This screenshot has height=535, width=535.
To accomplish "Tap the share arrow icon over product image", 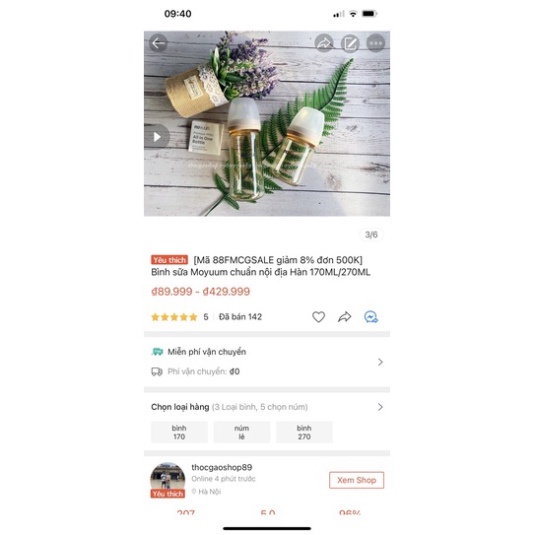I will (x=324, y=43).
